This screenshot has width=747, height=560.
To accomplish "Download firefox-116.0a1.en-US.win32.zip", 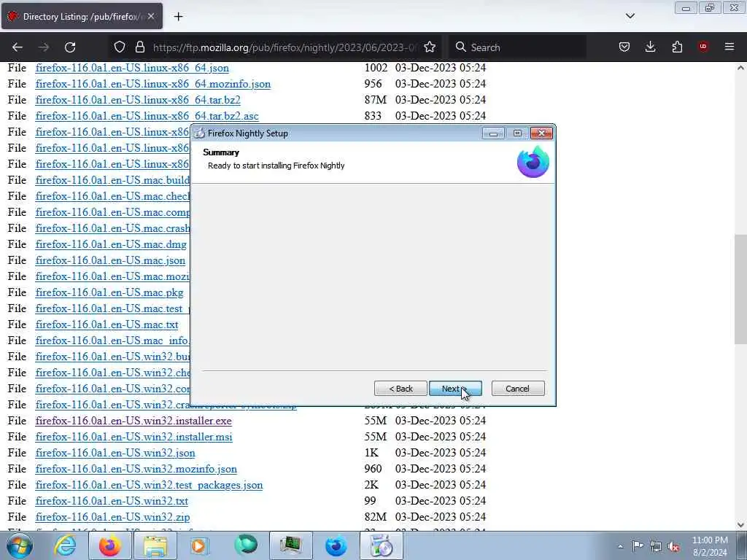I will pyautogui.click(x=112, y=517).
